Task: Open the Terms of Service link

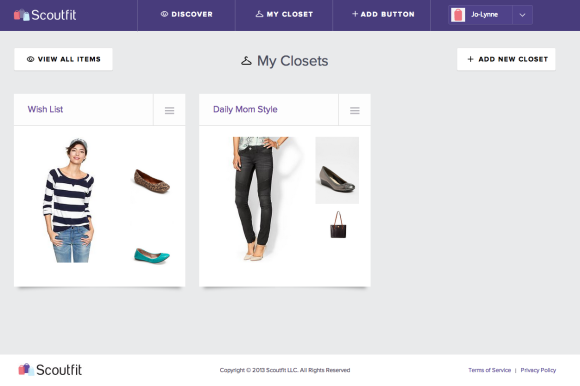Action: click(x=489, y=370)
